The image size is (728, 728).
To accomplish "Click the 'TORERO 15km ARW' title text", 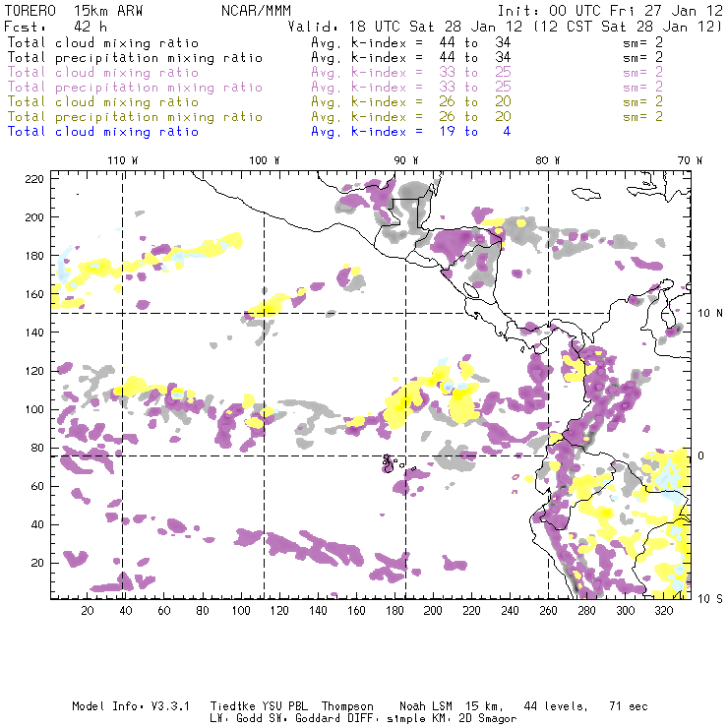I will (x=74, y=11).
